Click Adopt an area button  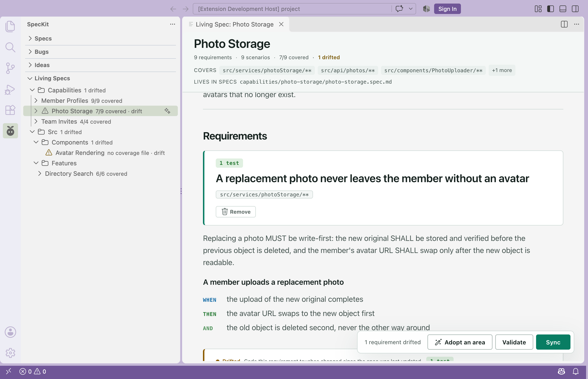[460, 342]
